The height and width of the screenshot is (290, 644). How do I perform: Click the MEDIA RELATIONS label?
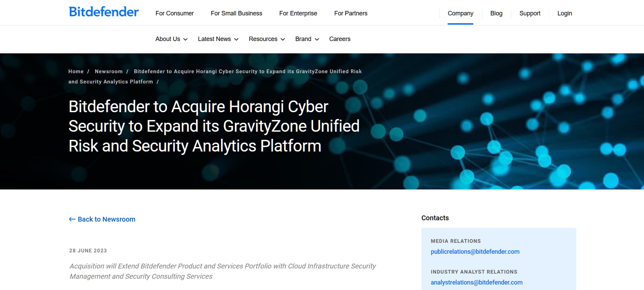point(456,241)
